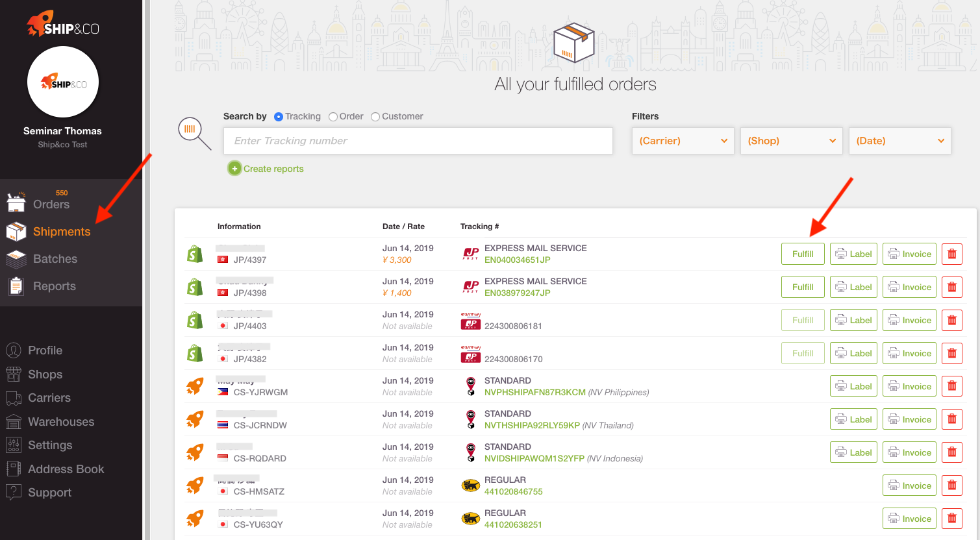
Task: Click Shopify icon on JP/4403 row
Action: coord(195,320)
